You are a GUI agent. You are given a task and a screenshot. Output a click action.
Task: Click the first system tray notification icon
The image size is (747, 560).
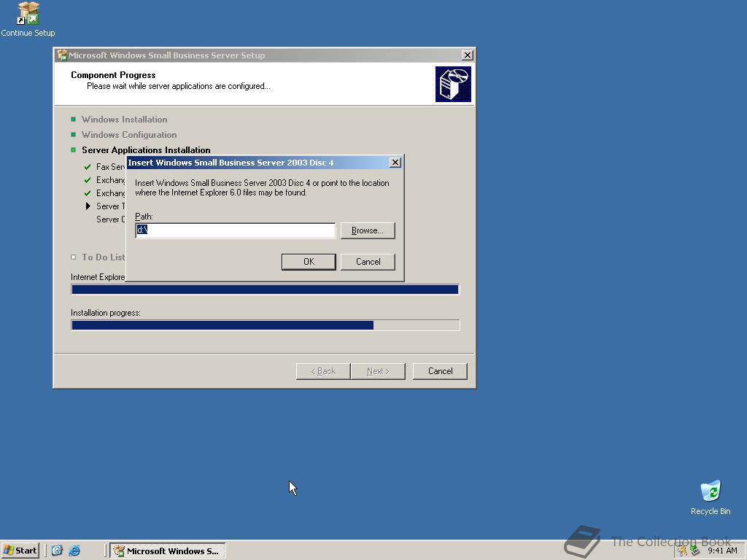tap(683, 551)
